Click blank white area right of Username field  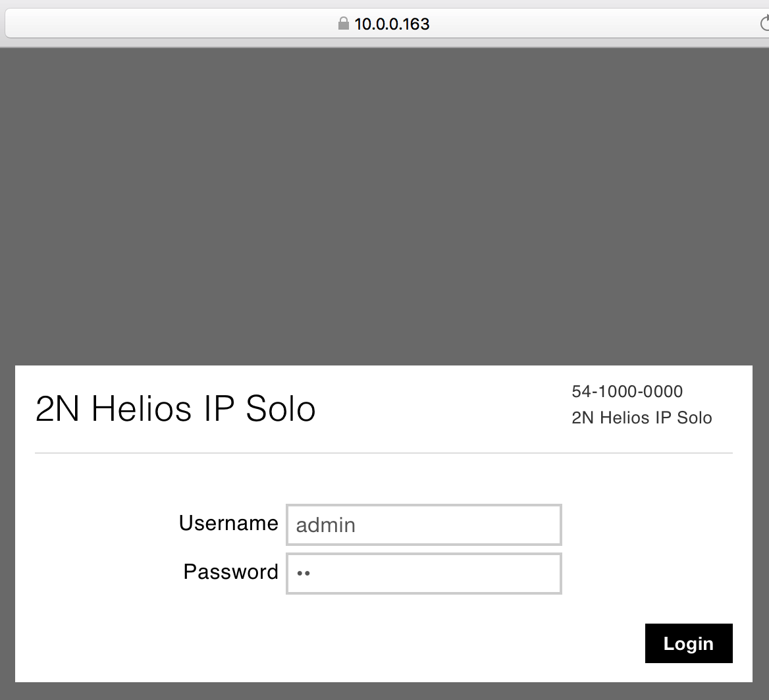coord(652,525)
